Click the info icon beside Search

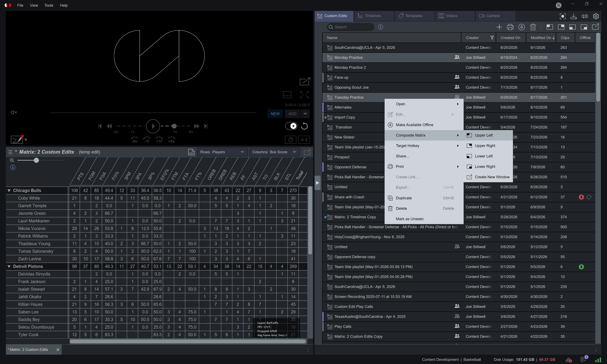pyautogui.click(x=380, y=27)
